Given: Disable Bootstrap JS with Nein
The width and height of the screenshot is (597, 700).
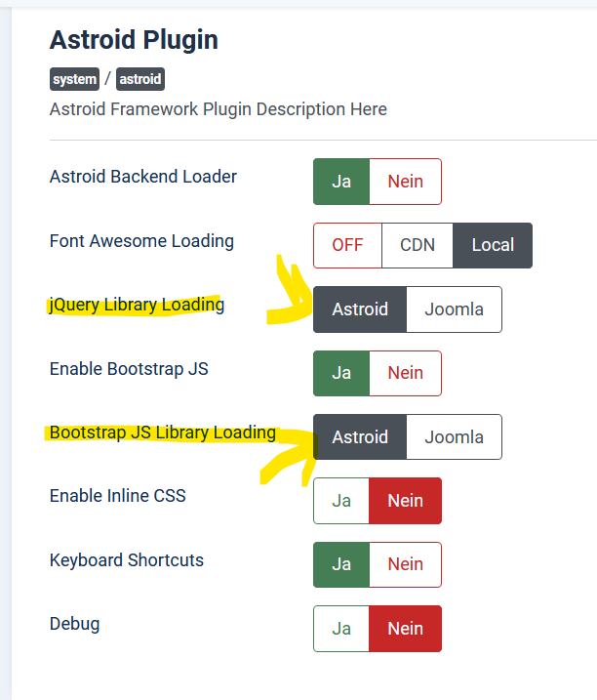Looking at the screenshot, I should (406, 373).
